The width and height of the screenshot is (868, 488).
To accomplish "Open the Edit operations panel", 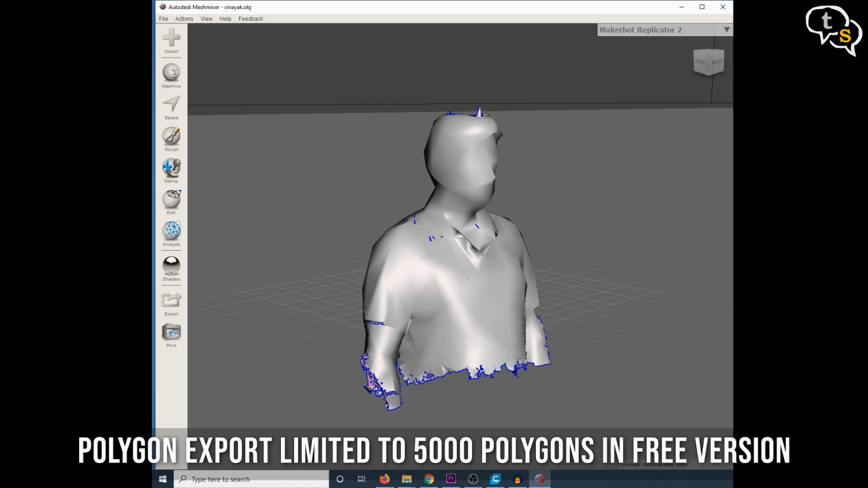I will point(171,201).
